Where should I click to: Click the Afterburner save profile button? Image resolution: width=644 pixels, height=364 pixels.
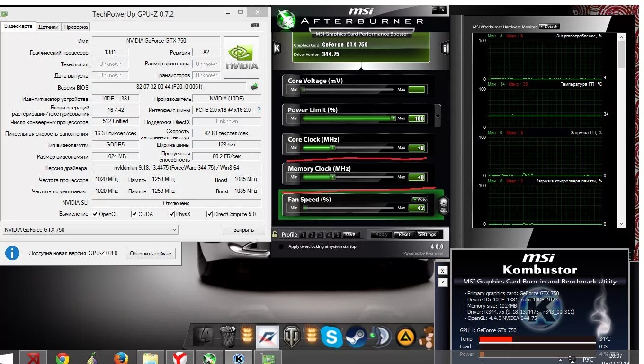click(350, 235)
